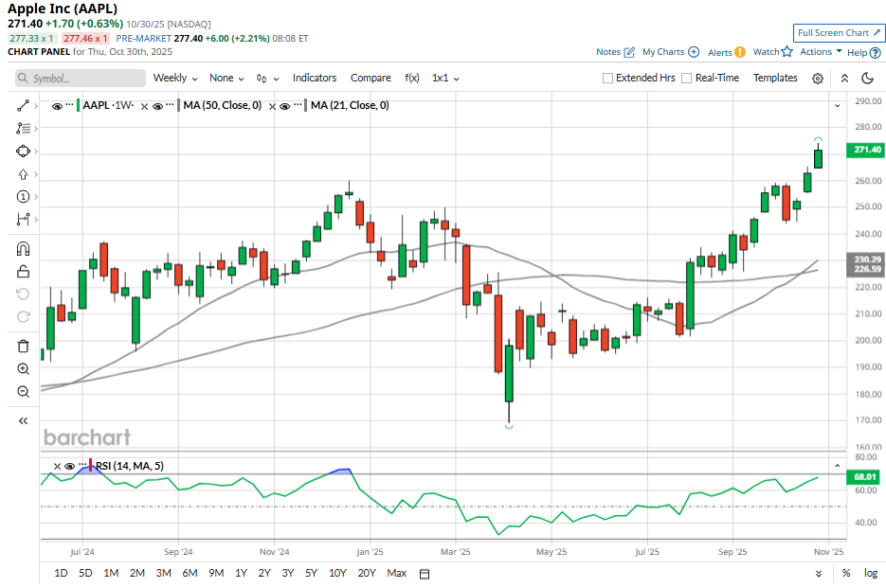This screenshot has height=588, width=886.
Task: Open the Weekly period dropdown
Action: (175, 79)
